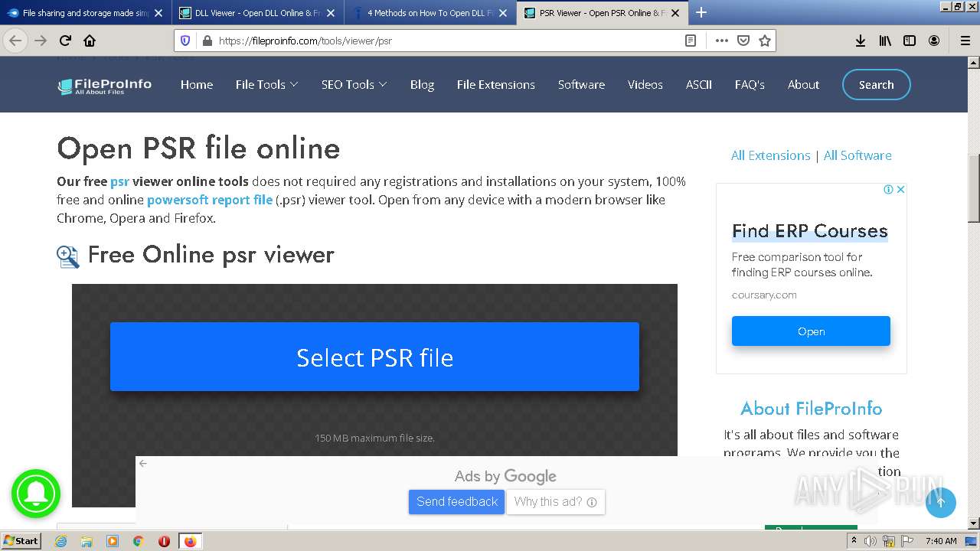The height and width of the screenshot is (551, 980).
Task: Open the Blog menu item
Action: (422, 85)
